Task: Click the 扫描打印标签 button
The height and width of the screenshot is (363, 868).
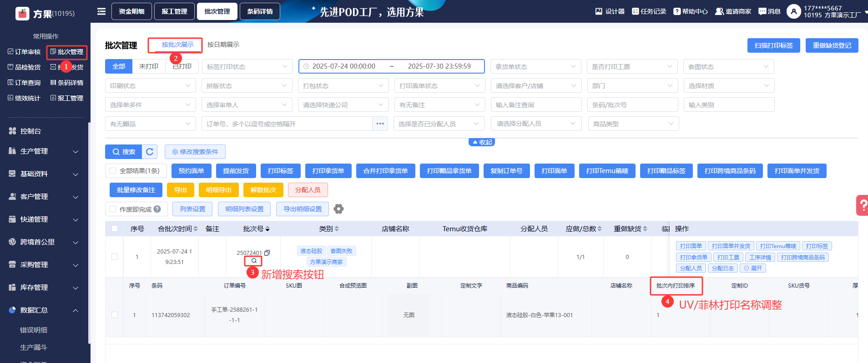Action: pos(773,45)
